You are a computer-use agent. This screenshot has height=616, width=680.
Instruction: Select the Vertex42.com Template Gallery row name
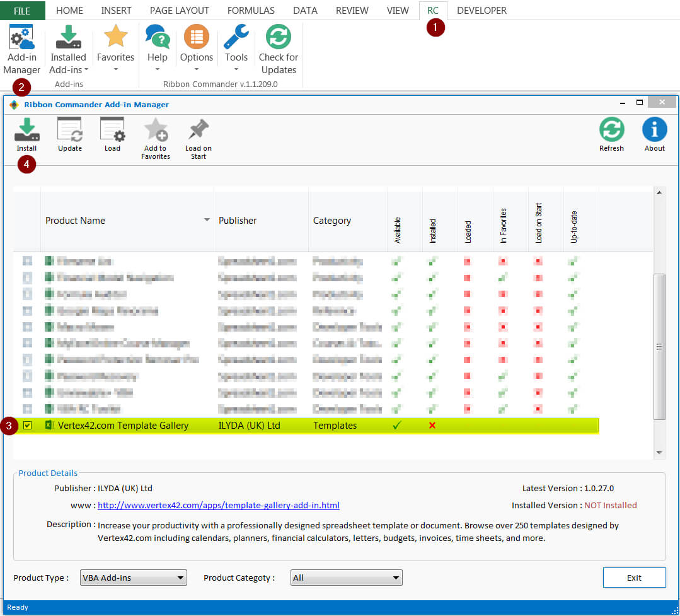click(x=123, y=425)
